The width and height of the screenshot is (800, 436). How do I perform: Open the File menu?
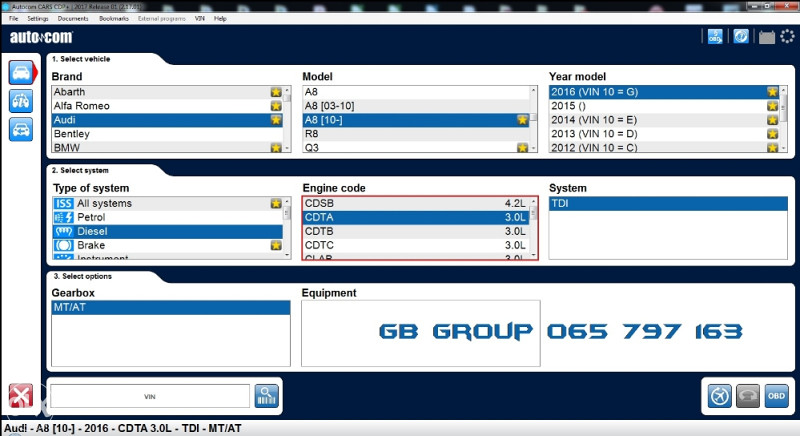coord(14,18)
